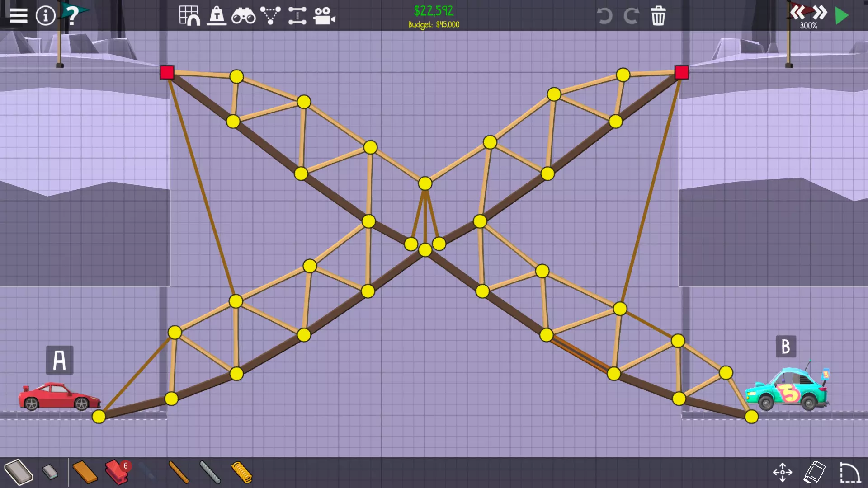The height and width of the screenshot is (488, 868).
Task: Click the camera recording icon
Action: (x=324, y=16)
